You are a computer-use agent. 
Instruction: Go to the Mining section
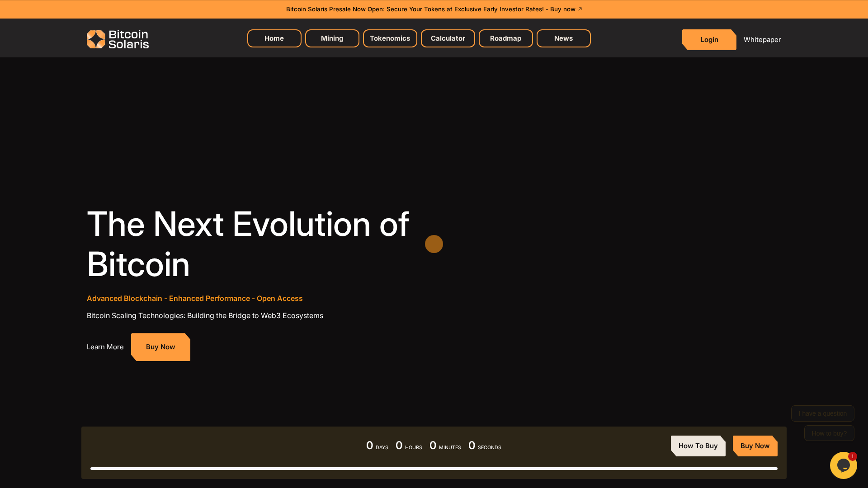(332, 38)
